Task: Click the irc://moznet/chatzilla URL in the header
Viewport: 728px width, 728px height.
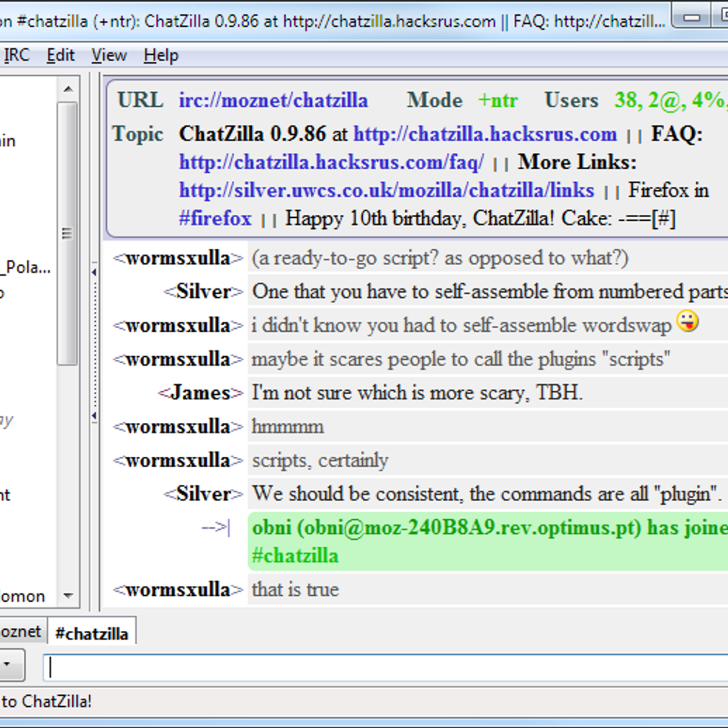Action: pos(274,100)
